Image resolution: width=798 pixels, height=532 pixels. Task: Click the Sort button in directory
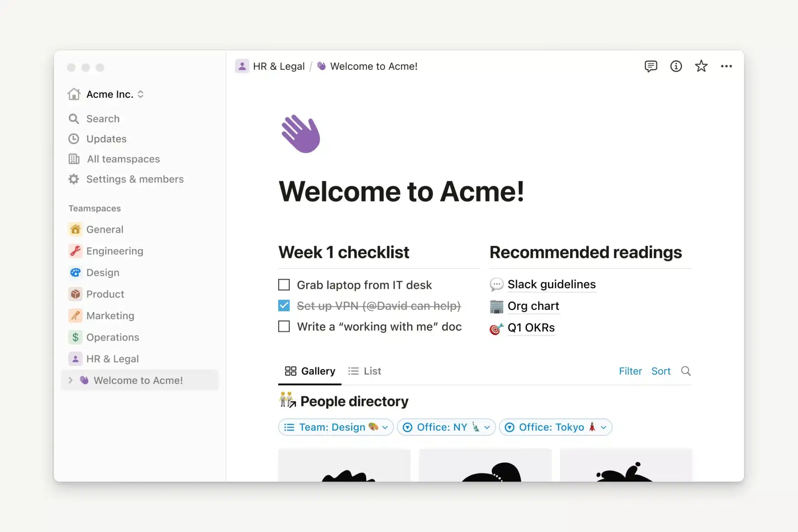click(660, 371)
